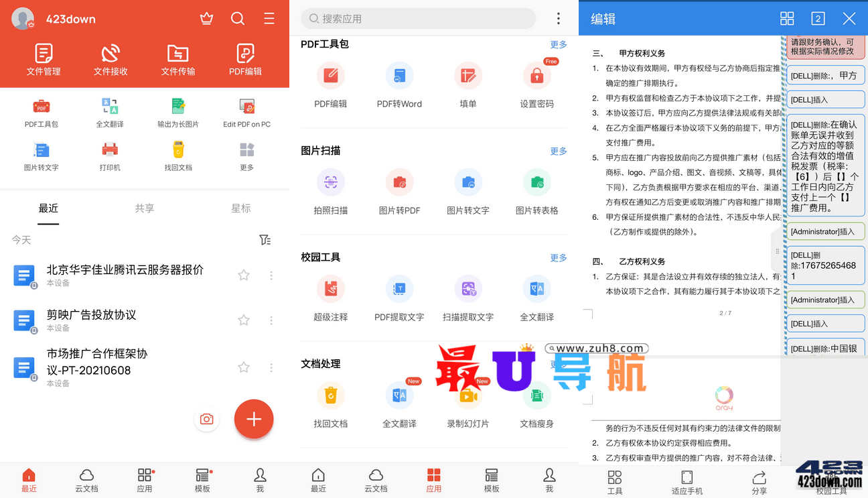The width and height of the screenshot is (868, 498).
Task: Tap 更多 next to 校园工具
Action: (x=559, y=257)
